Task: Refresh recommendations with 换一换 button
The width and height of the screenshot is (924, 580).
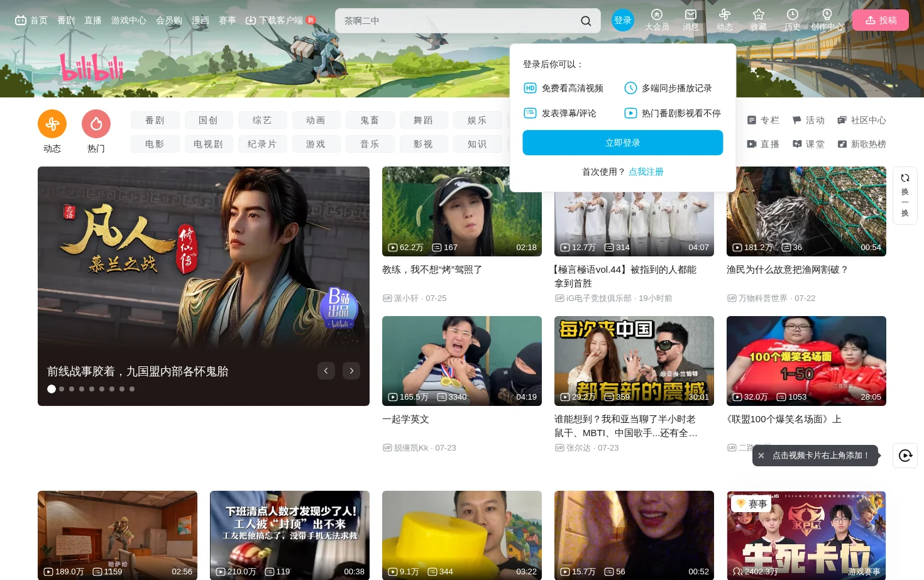Action: (x=905, y=195)
